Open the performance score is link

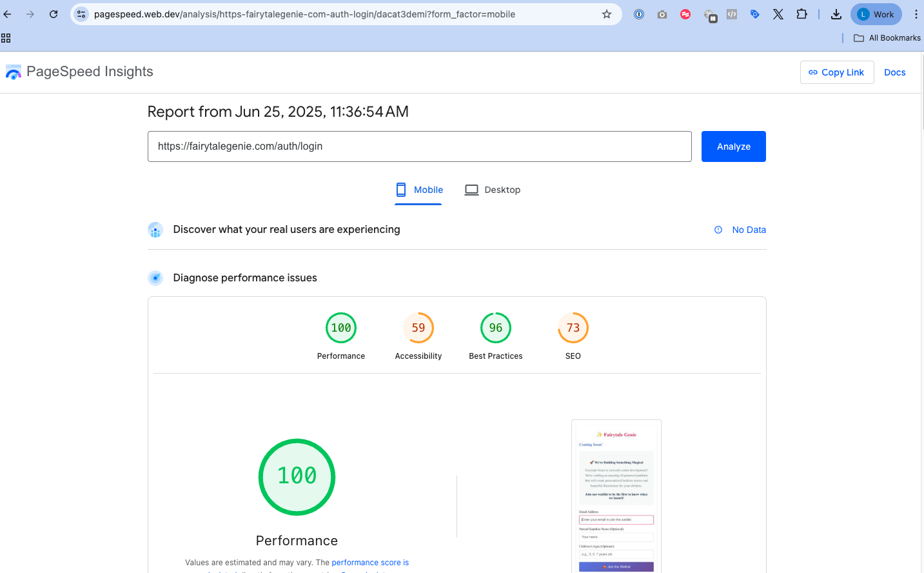tap(370, 563)
